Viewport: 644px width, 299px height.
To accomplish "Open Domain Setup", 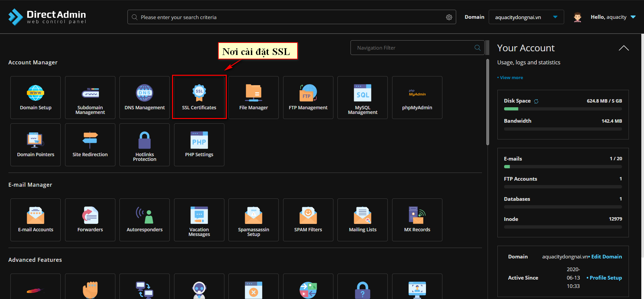I will click(x=36, y=98).
